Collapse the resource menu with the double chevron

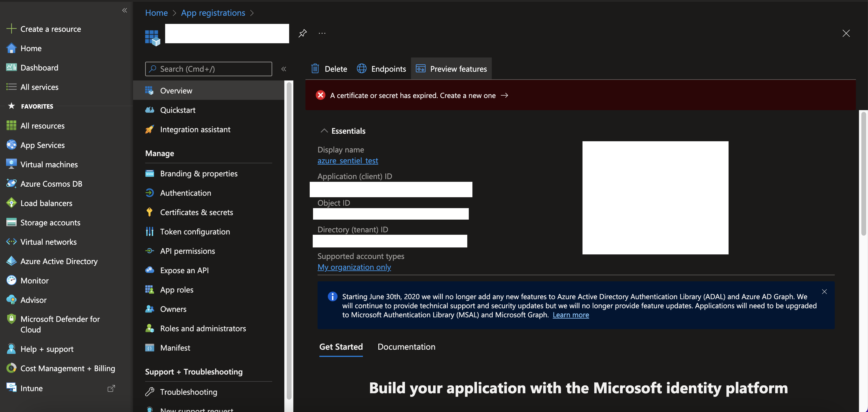click(284, 69)
